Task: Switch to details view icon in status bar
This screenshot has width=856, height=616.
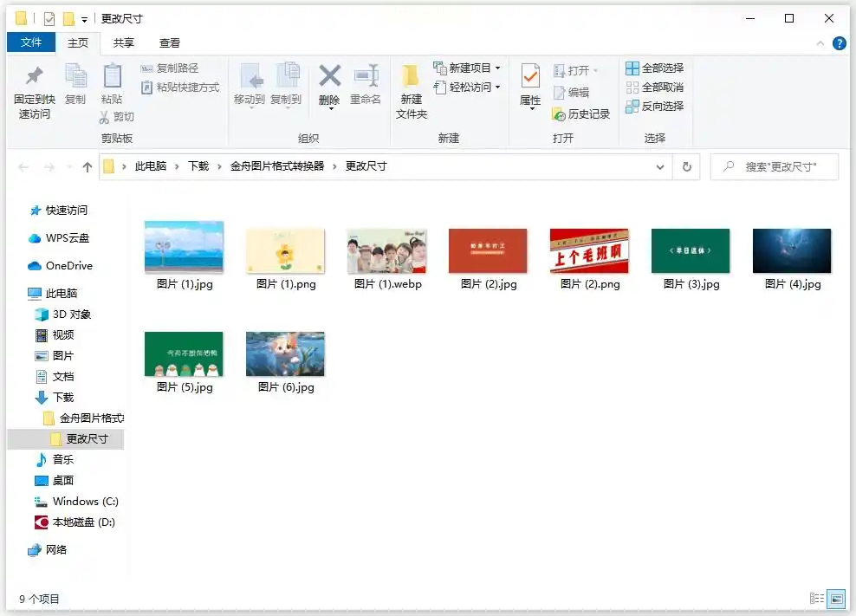Action: tap(817, 599)
